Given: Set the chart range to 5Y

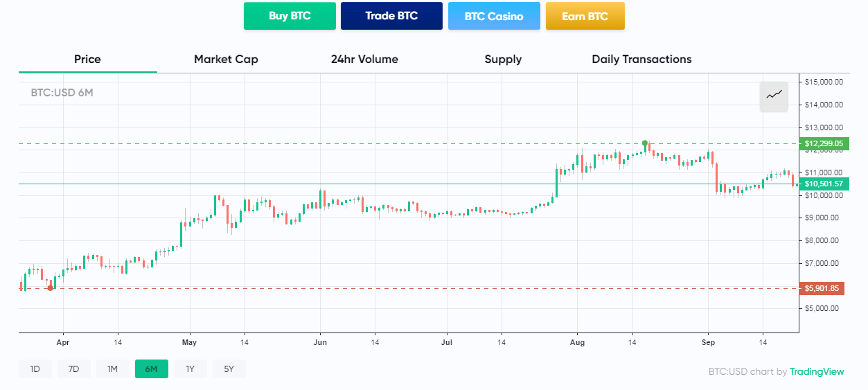Looking at the screenshot, I should click(229, 369).
